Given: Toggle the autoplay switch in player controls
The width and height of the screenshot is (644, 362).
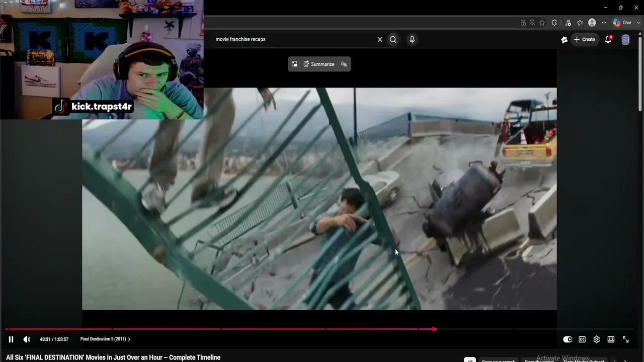Looking at the screenshot, I should click(x=567, y=339).
